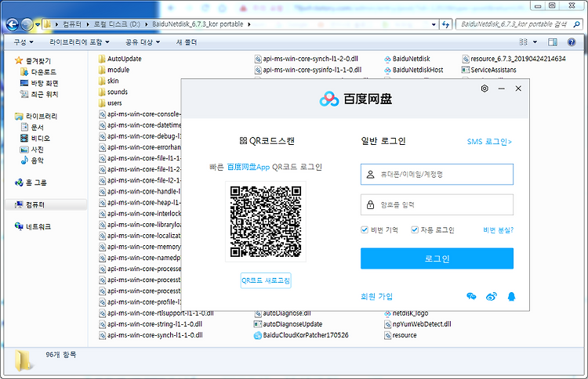Screen dimensions: 588x379
Task: Click the 百度网盘App link text
Action: pos(249,167)
